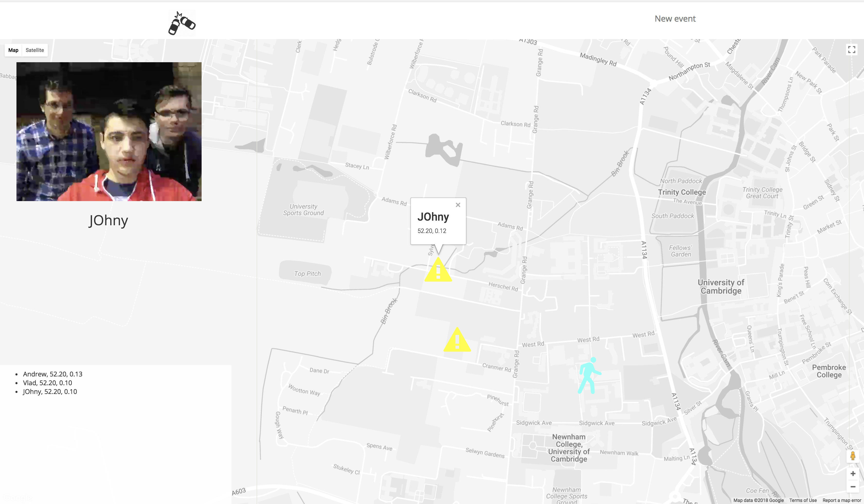Toggle fullscreen map view
The image size is (864, 504).
852,50
